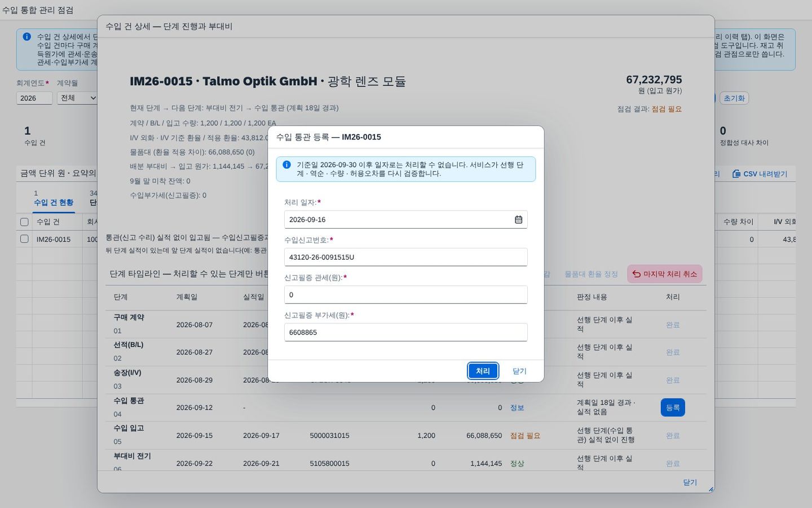Viewport: 812px width, 508px height.
Task: Focus the 신고필증 관세(원) input
Action: point(406,295)
